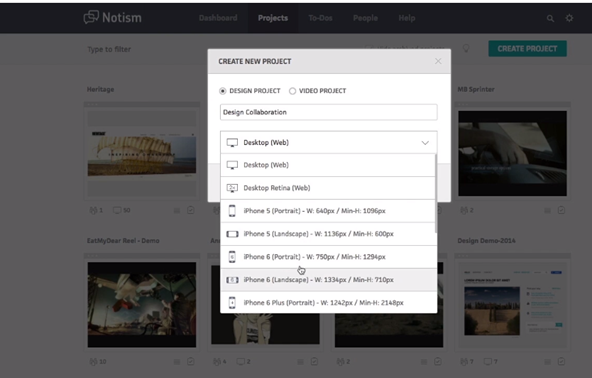Open the Heritage project title

pyautogui.click(x=100, y=89)
